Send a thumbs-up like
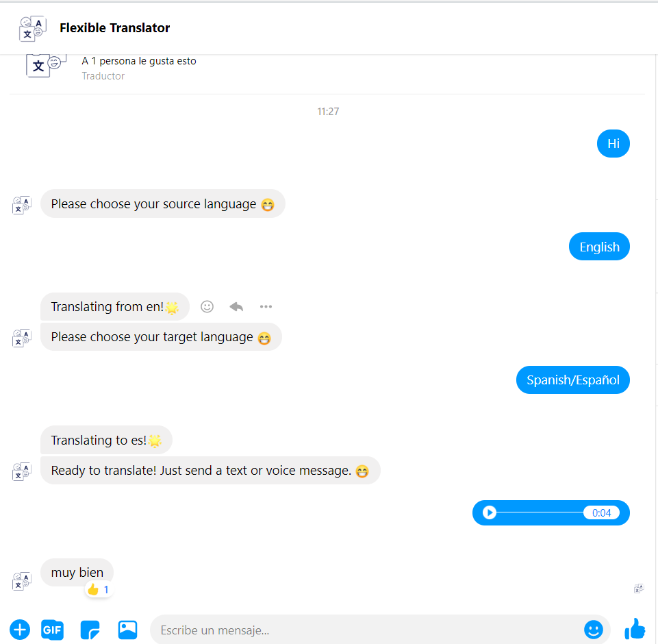 (x=635, y=629)
